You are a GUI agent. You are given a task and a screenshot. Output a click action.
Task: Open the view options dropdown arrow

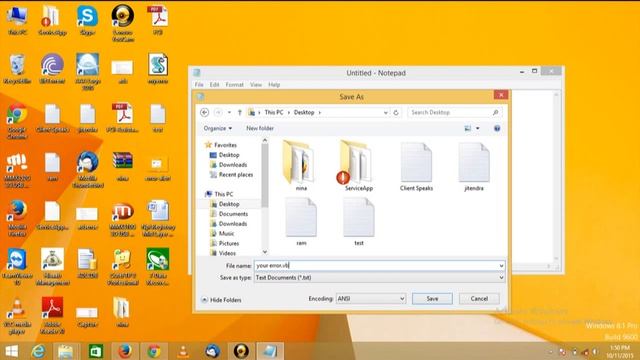(478, 128)
